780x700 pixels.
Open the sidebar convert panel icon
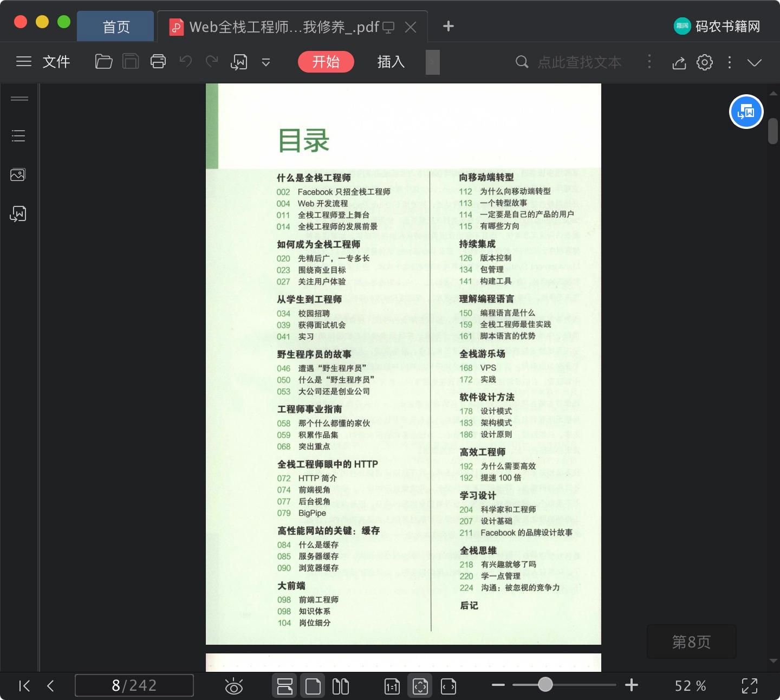tap(18, 214)
